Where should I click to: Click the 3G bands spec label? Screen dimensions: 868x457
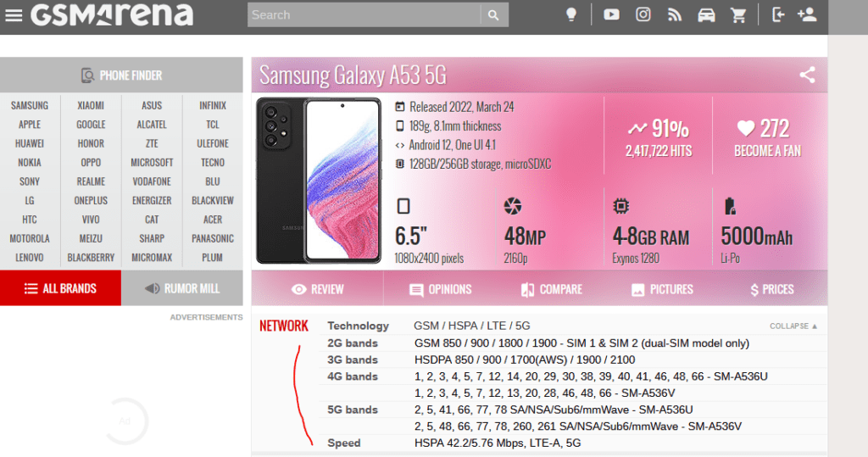pos(352,360)
